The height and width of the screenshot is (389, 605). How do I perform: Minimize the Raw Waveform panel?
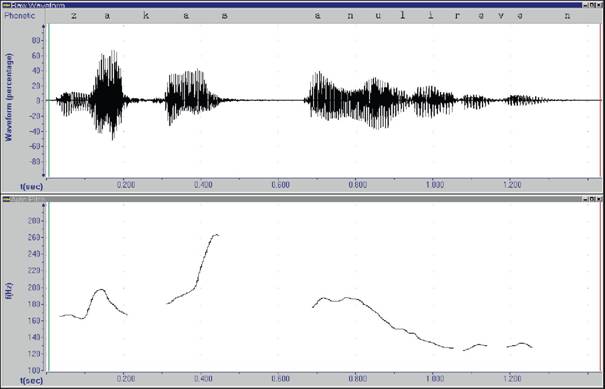click(x=586, y=5)
